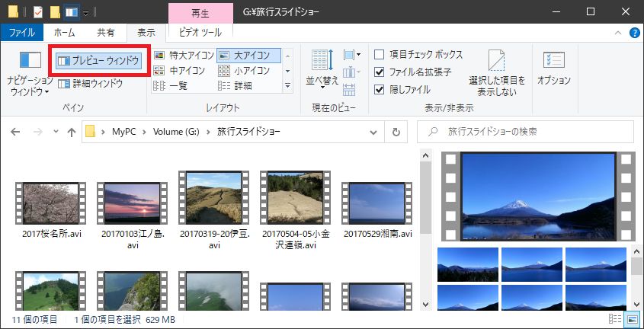This screenshot has height=329, width=644.
Task: Go back with the back arrow
Action: tap(14, 132)
